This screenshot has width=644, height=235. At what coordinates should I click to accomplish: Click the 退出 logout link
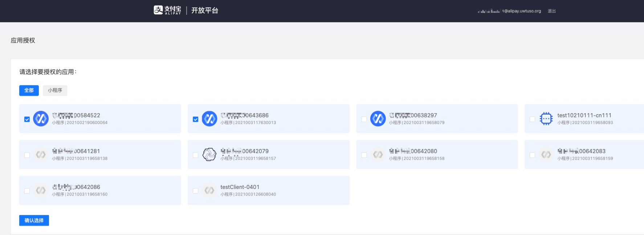(552, 11)
